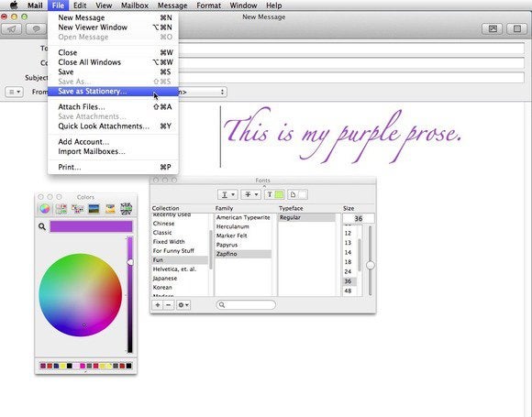Open the Message menu
The image size is (532, 417).
click(172, 5)
